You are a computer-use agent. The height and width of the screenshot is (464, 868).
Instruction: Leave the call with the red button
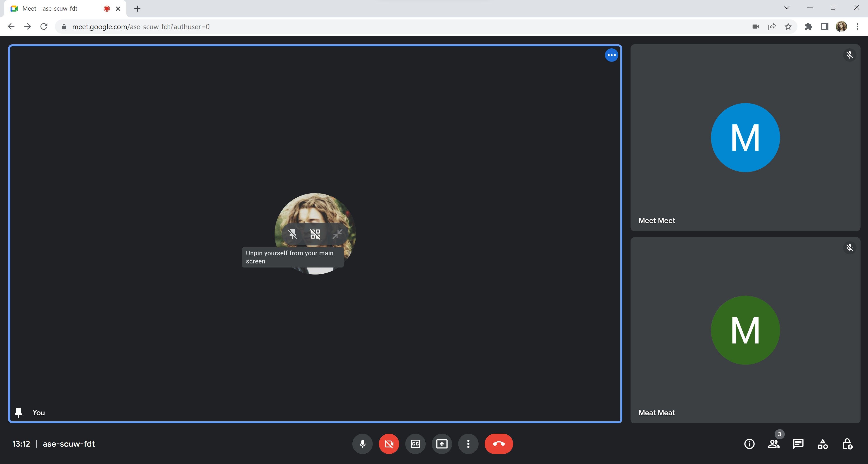(499, 444)
